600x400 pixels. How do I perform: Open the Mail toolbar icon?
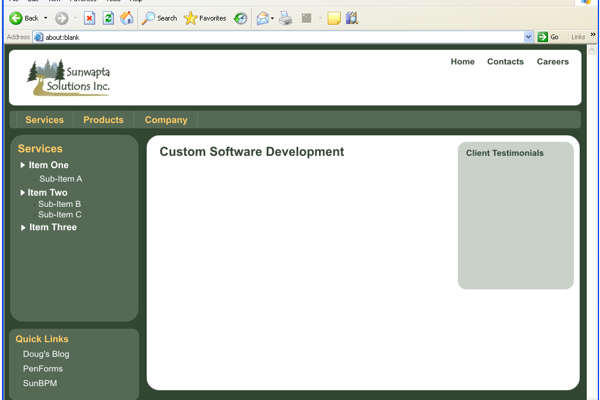262,18
